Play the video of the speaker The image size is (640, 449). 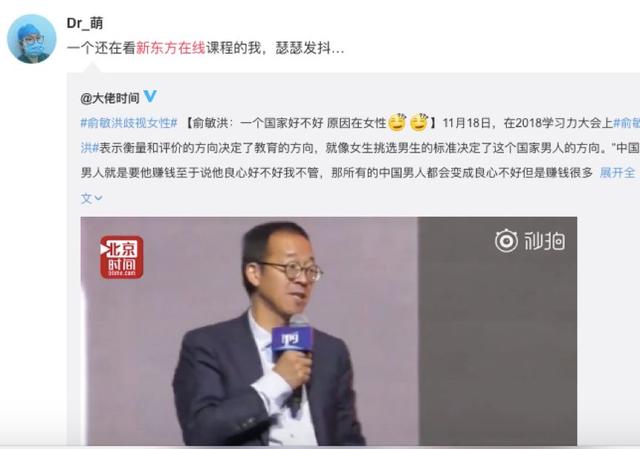tap(329, 331)
